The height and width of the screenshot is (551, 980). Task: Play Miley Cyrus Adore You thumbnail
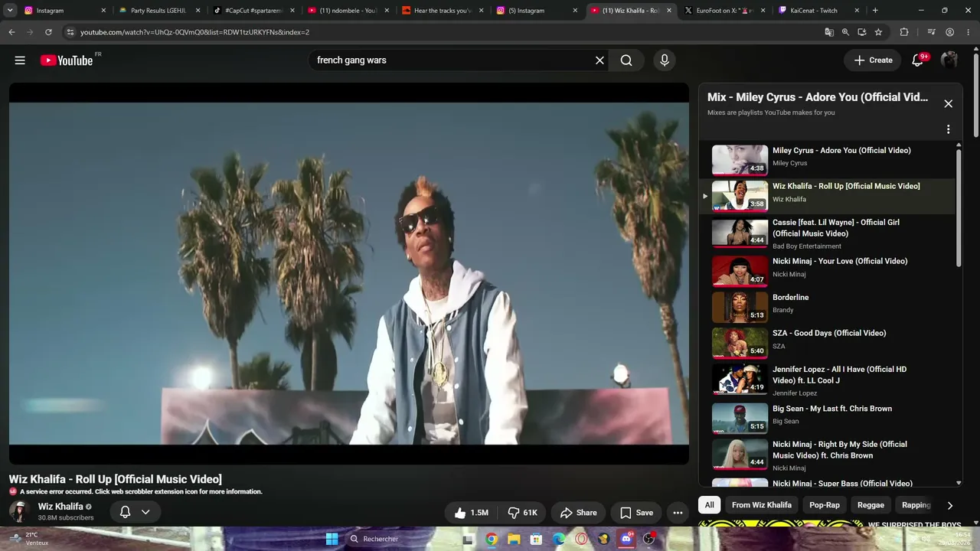click(740, 160)
